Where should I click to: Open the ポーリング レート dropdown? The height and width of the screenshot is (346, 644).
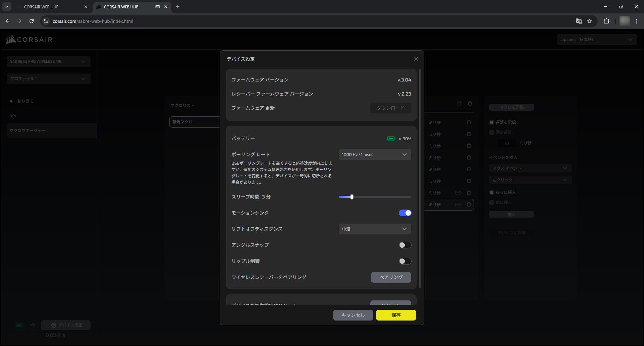pyautogui.click(x=375, y=155)
